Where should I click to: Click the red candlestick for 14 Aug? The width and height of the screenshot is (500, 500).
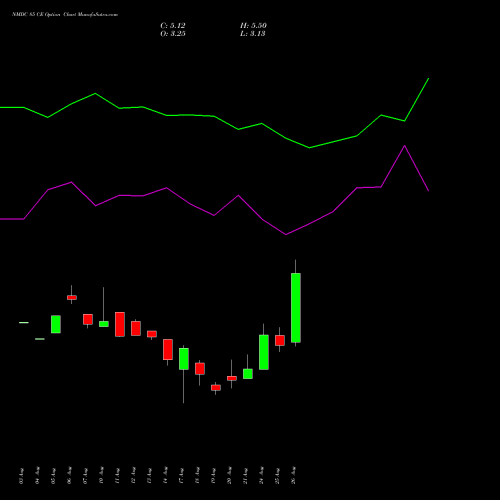pyautogui.click(x=168, y=350)
